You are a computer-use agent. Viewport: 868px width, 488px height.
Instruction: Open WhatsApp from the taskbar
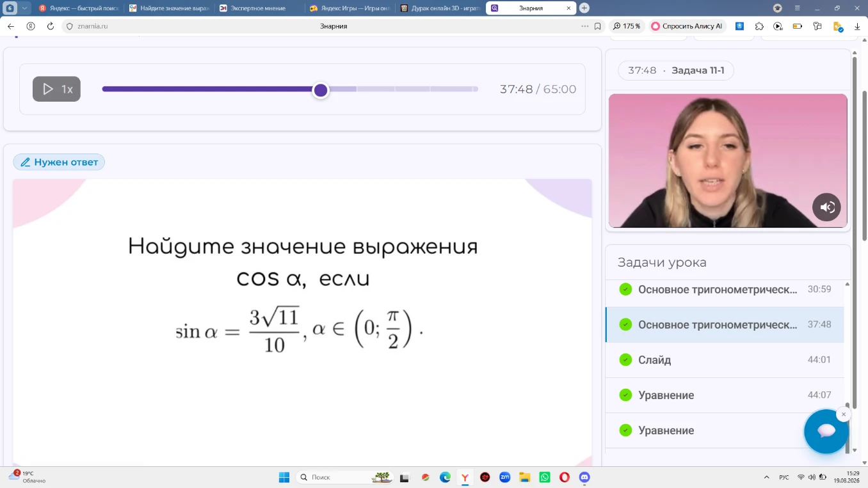(545, 477)
